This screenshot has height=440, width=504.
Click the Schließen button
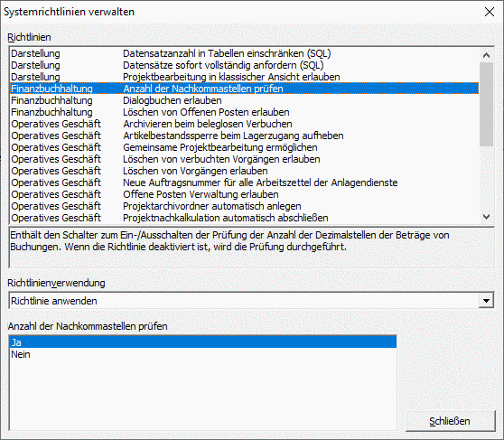(x=450, y=421)
